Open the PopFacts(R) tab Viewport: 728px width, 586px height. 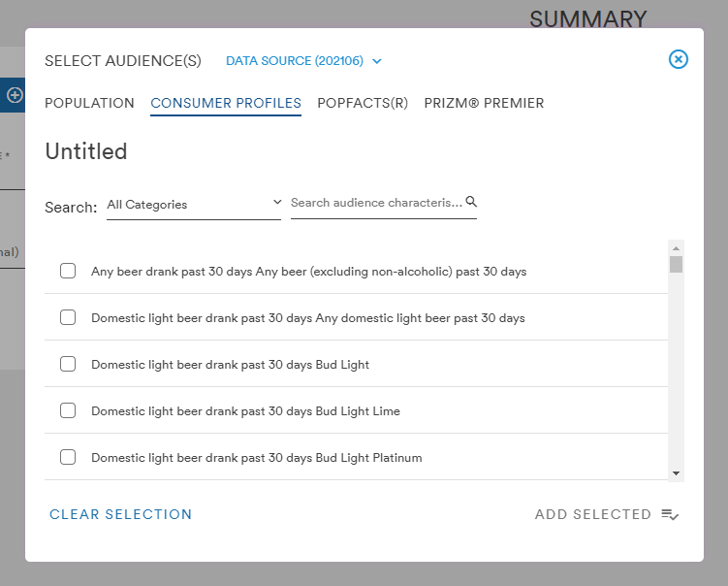363,103
